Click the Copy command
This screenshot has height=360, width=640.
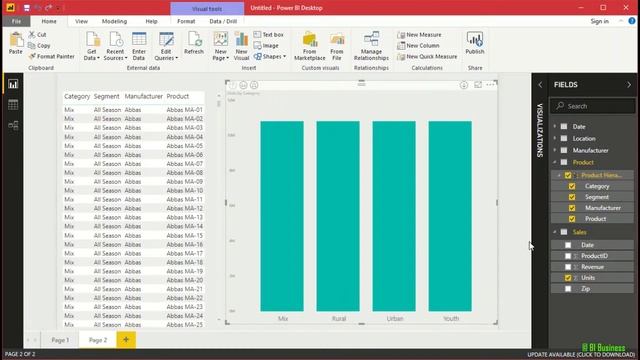tap(39, 46)
